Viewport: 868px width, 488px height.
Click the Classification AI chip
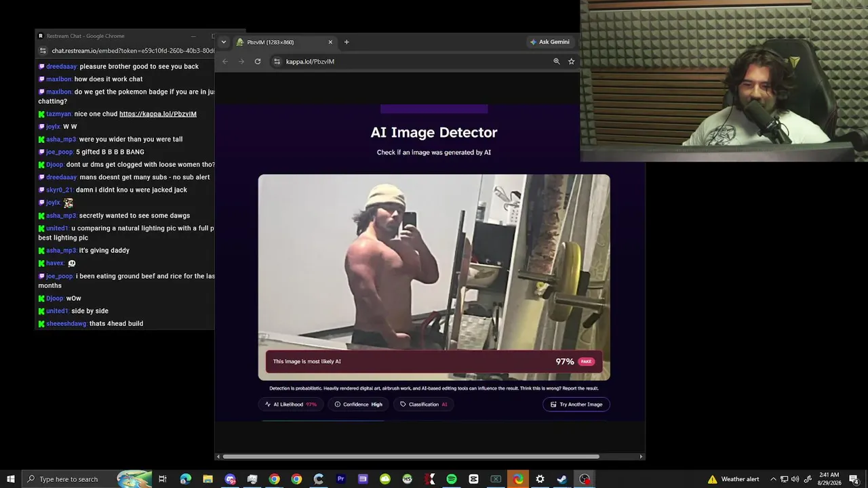click(x=424, y=405)
